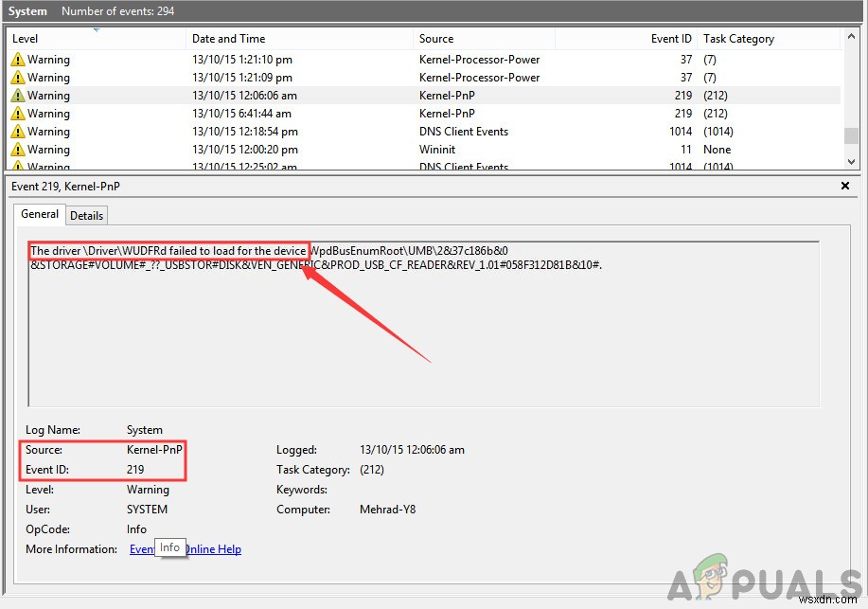Click the event list scrollbar thumb

[851, 135]
